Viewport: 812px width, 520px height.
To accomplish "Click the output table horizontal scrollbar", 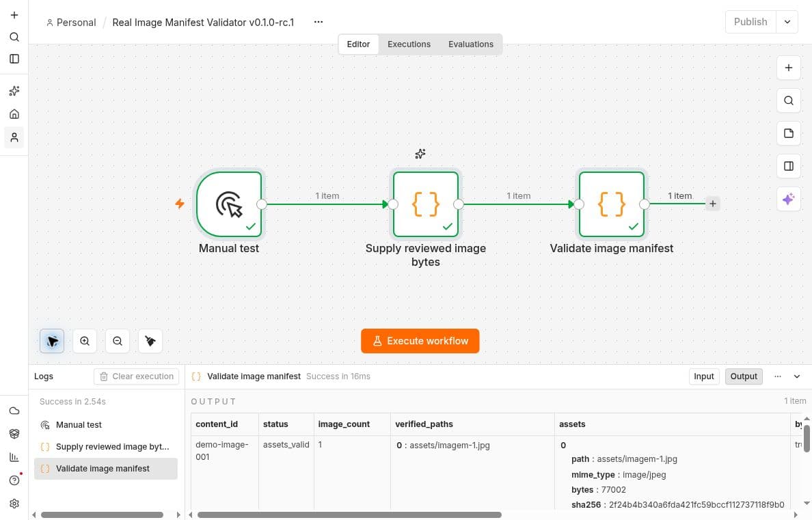I will [349, 515].
